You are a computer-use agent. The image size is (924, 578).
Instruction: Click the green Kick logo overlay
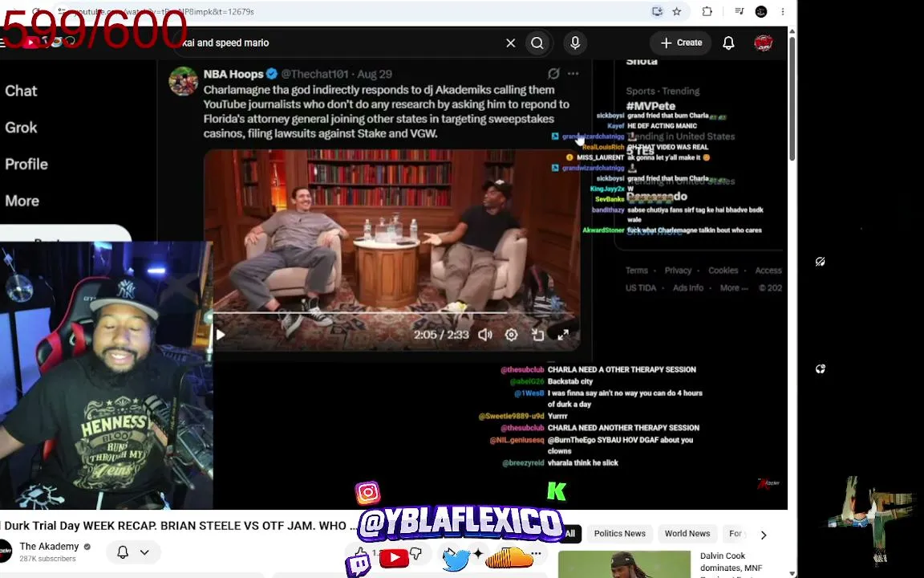(557, 490)
